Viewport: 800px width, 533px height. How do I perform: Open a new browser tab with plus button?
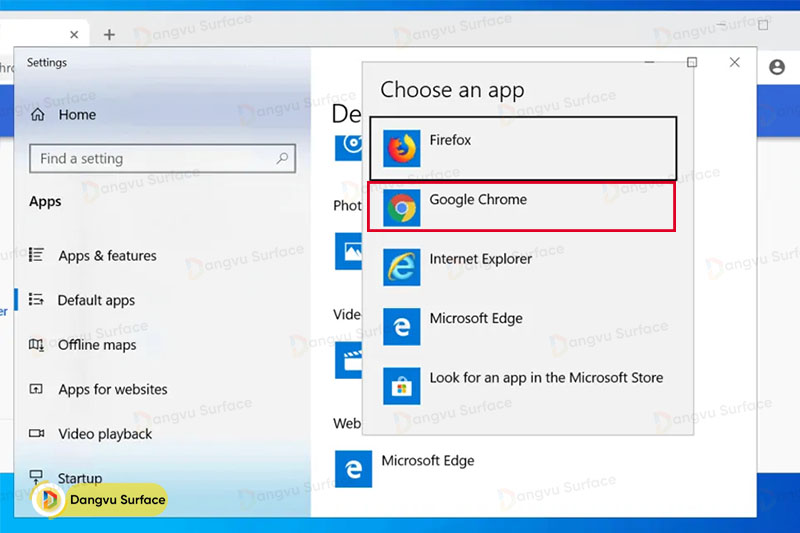tap(109, 34)
